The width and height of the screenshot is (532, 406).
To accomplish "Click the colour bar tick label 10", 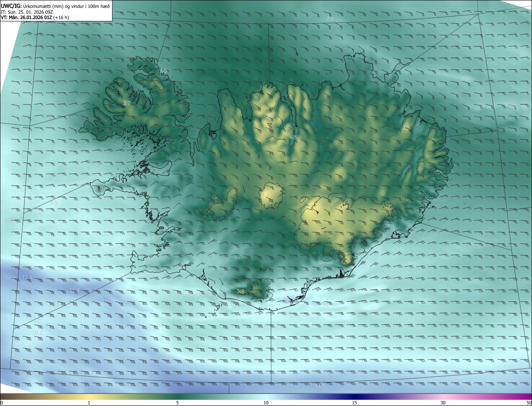I will tap(266, 403).
